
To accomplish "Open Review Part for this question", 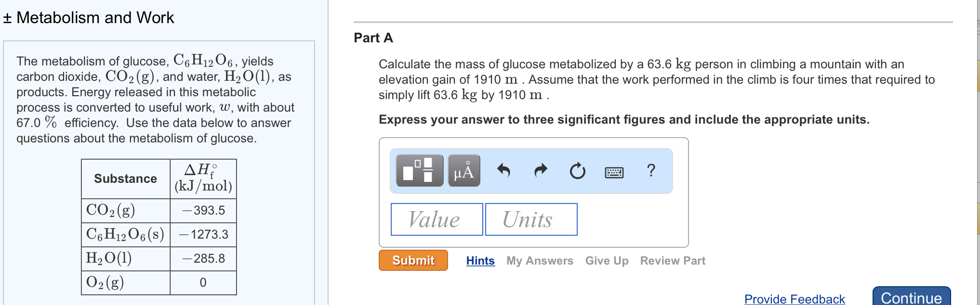I will tap(672, 260).
